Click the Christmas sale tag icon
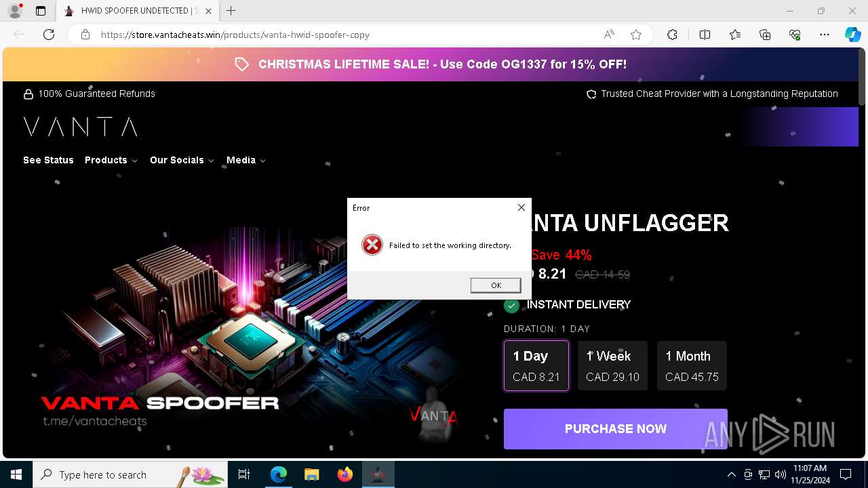Viewport: 868px width, 488px height. pos(242,64)
